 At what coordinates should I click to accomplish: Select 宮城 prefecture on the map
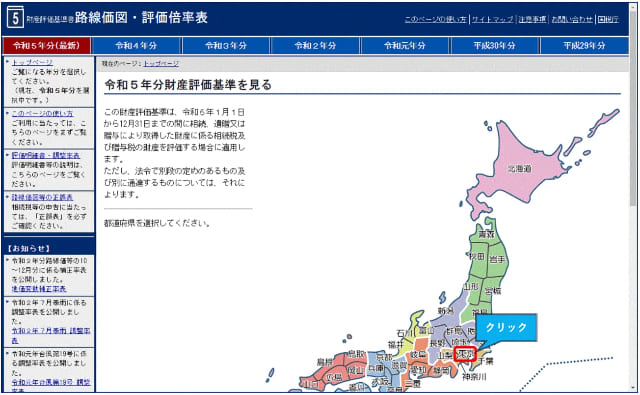click(493, 291)
